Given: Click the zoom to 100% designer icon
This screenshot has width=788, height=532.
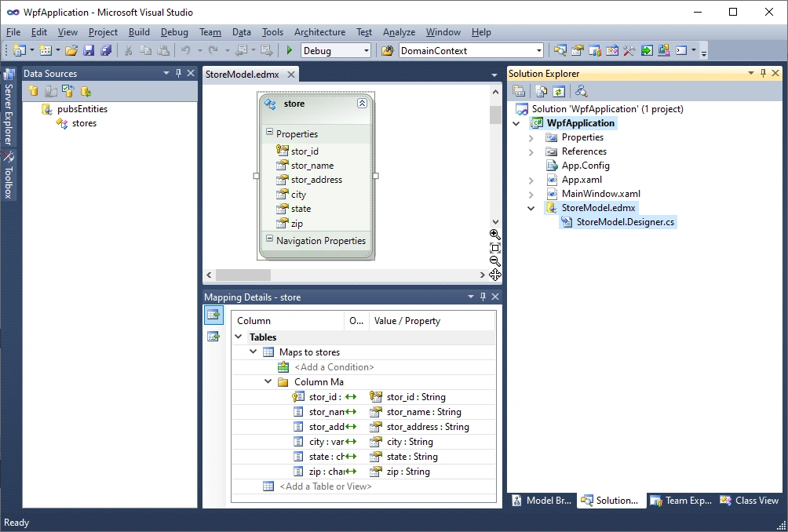Looking at the screenshot, I should tap(495, 248).
